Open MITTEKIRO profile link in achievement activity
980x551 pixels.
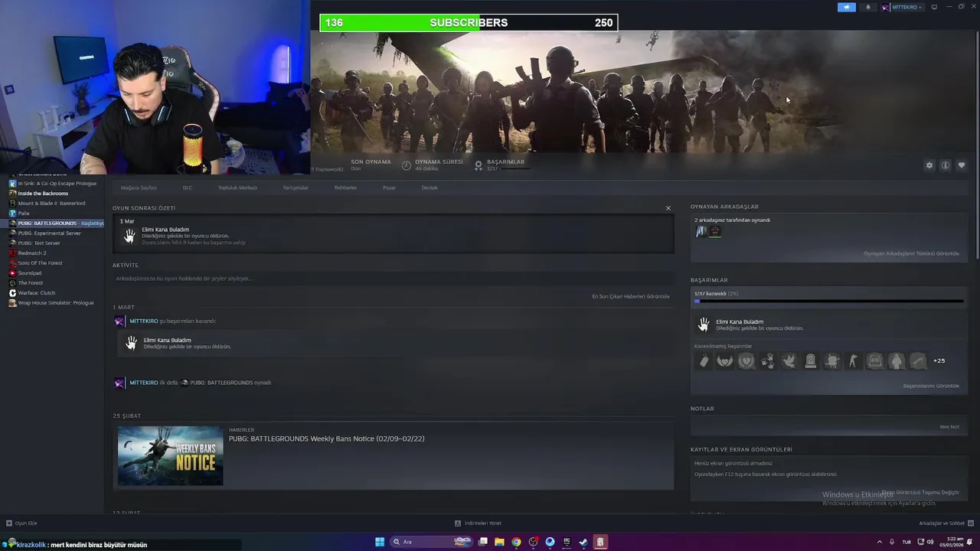tap(144, 321)
